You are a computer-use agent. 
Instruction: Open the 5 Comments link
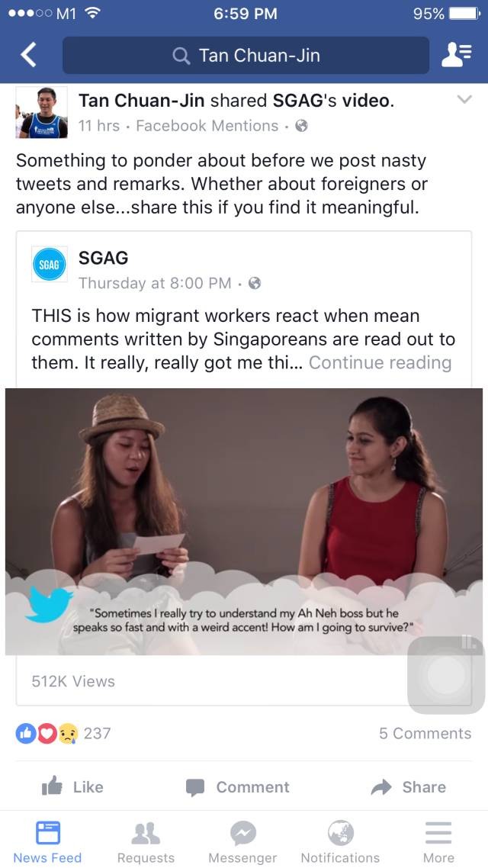[425, 734]
